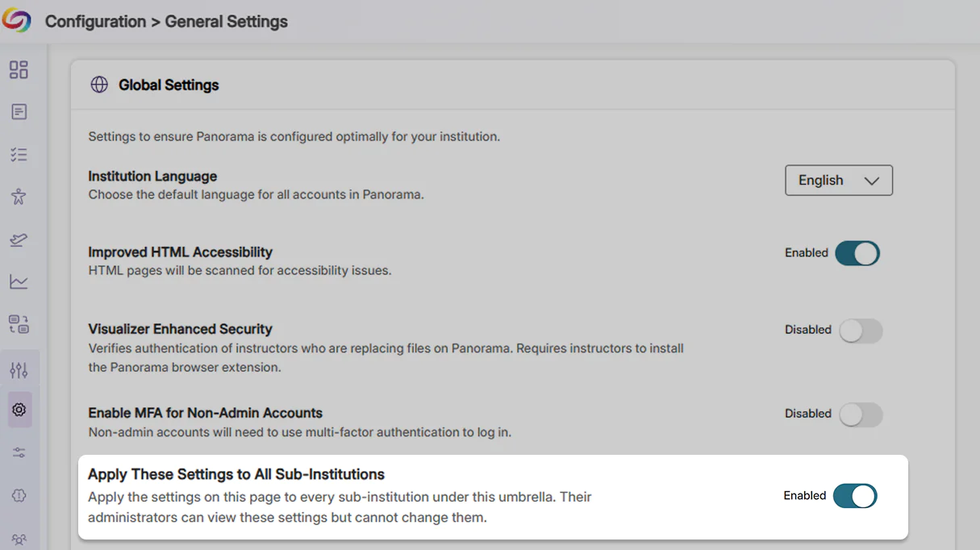This screenshot has height=550, width=980.
Task: Click the Institution Language label
Action: [x=152, y=176]
